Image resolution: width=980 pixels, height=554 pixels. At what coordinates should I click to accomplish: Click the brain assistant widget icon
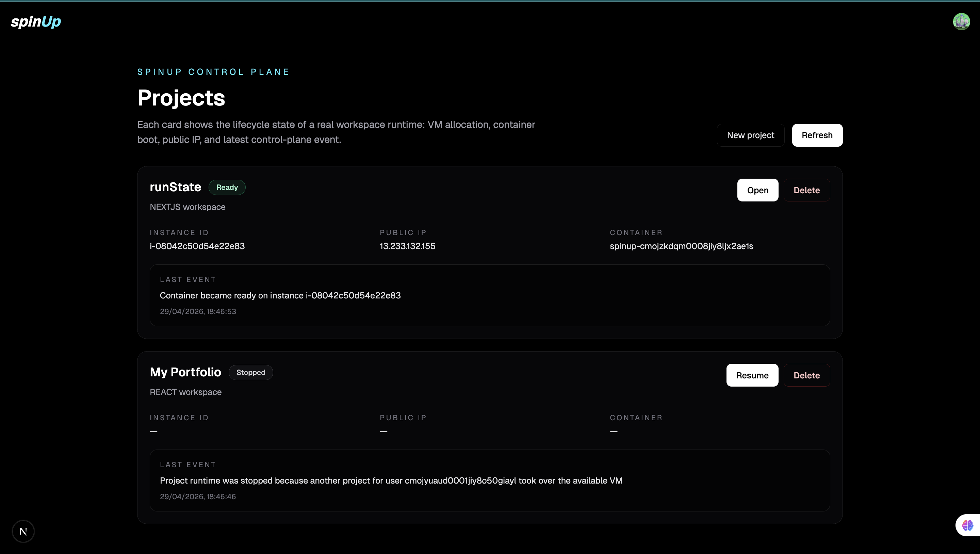click(x=967, y=525)
